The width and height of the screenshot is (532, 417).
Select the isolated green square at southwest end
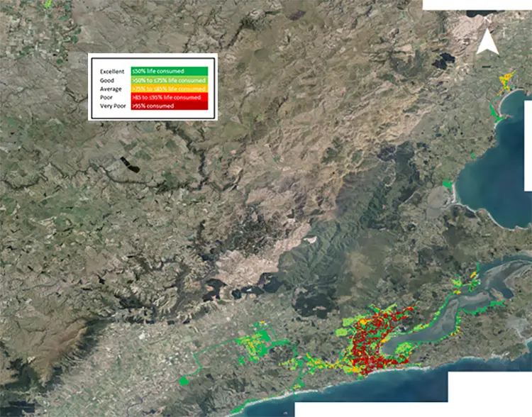[x=184, y=382]
